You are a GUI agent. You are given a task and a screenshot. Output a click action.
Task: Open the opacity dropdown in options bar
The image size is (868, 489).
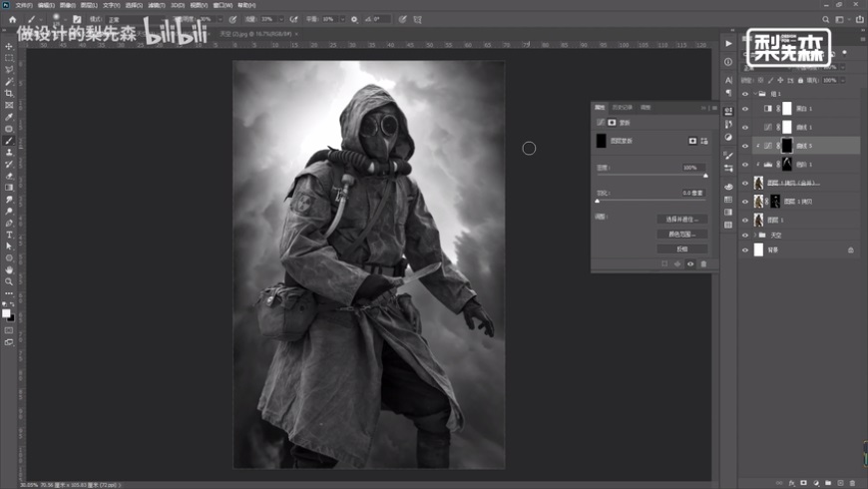[219, 19]
